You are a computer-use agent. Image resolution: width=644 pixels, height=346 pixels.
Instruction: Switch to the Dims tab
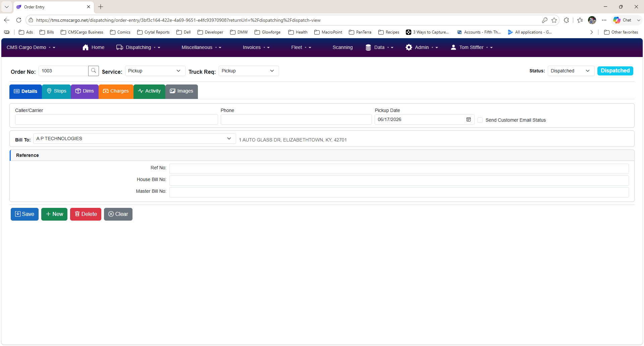click(85, 91)
